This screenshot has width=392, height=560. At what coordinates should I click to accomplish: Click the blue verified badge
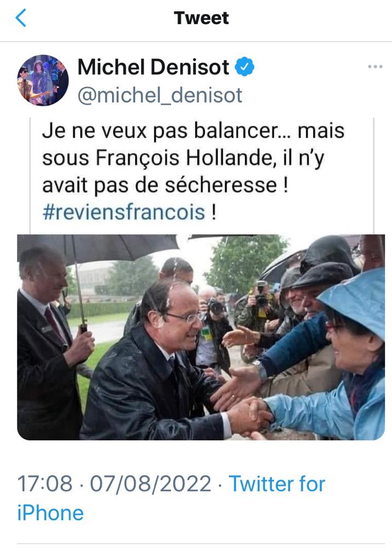[x=244, y=67]
